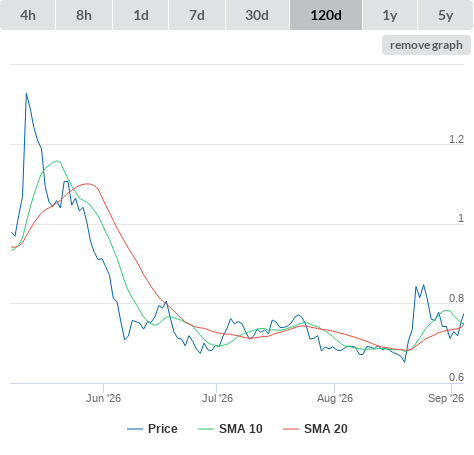474x455 pixels.
Task: Switch chart to 1y range
Action: click(390, 15)
